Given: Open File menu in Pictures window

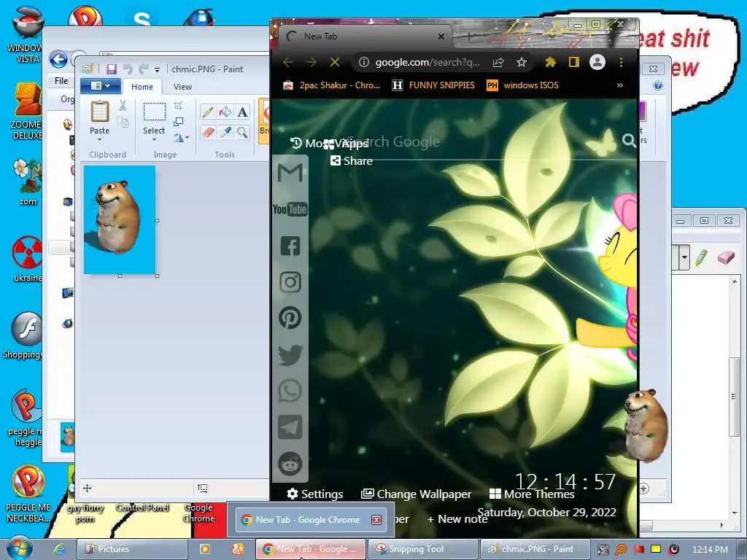Looking at the screenshot, I should coord(61,80).
